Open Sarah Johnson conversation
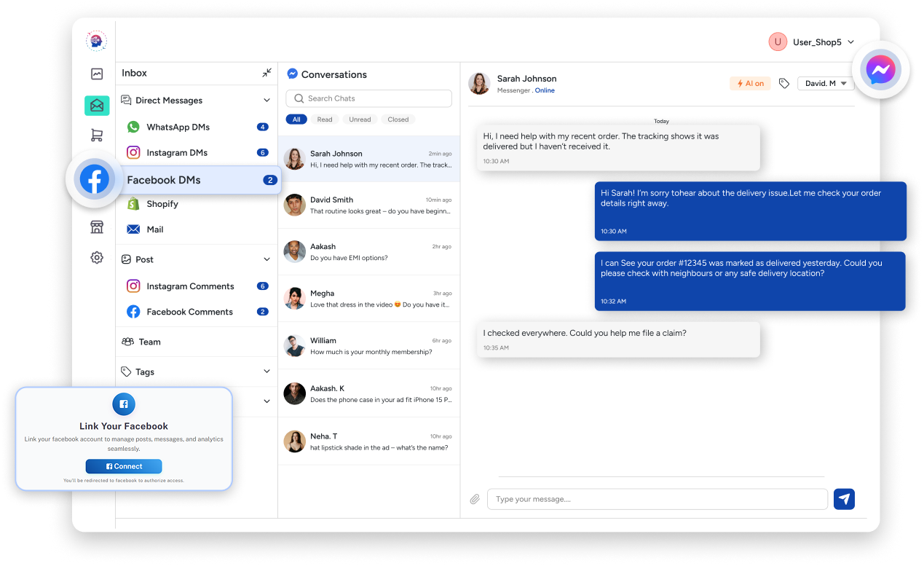Screen dimensions: 924x566 pyautogui.click(x=368, y=159)
